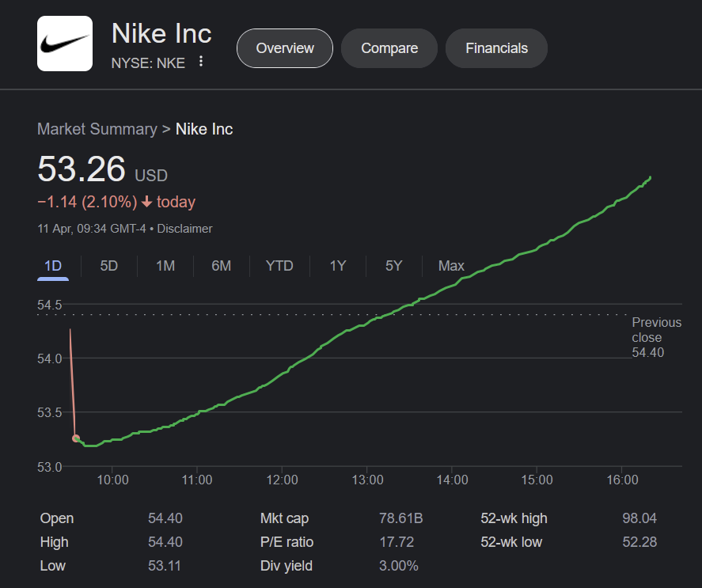Click the −1.14 (2.10%) change text
The width and height of the screenshot is (702, 588).
(x=87, y=202)
